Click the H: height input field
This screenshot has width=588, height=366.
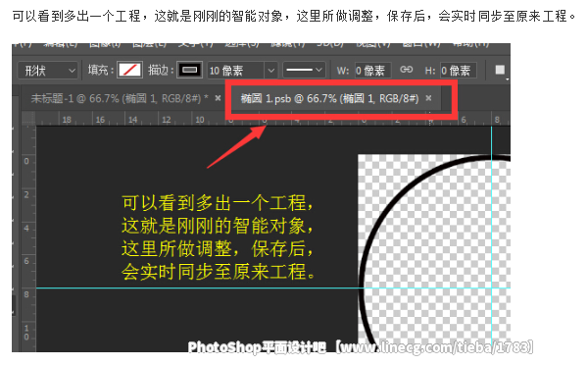pos(458,71)
